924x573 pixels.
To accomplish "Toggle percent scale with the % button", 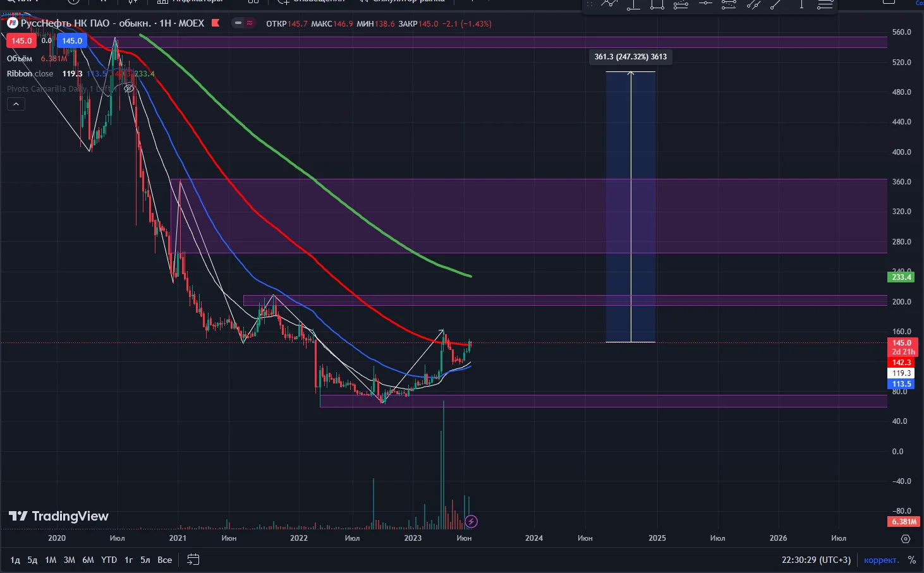I will click(911, 560).
